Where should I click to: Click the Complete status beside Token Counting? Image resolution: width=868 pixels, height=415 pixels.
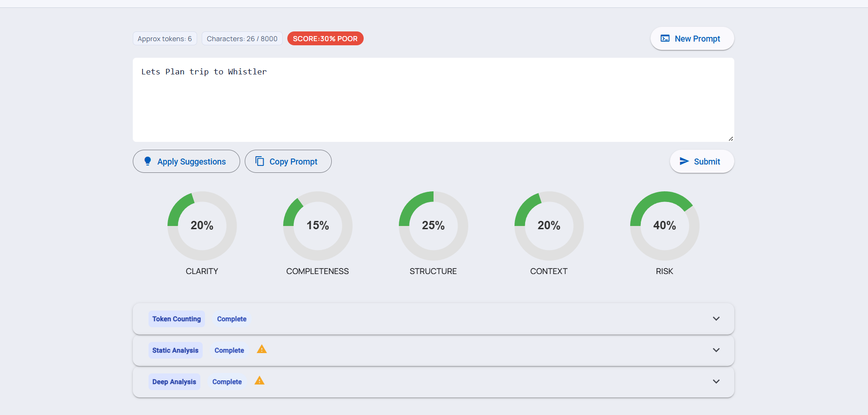point(232,319)
